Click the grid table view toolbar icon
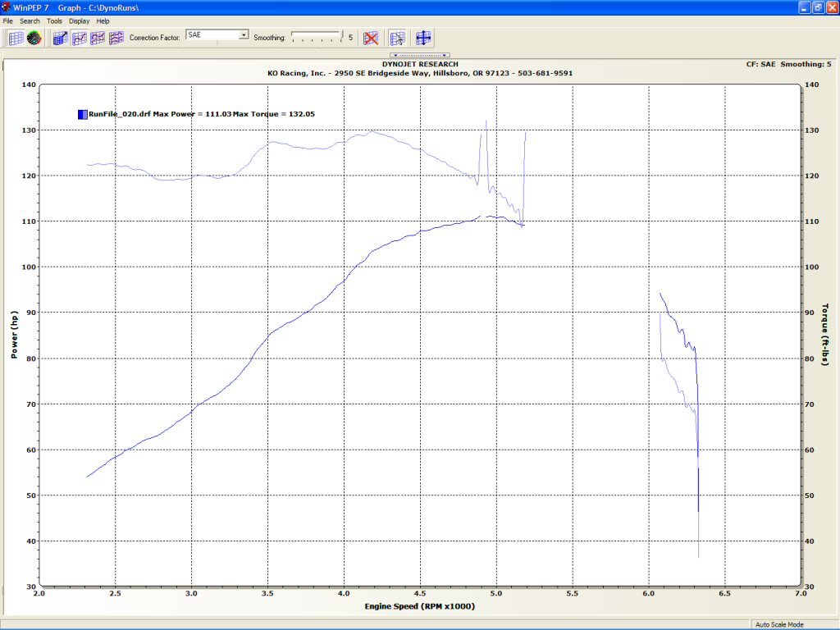 pos(16,38)
